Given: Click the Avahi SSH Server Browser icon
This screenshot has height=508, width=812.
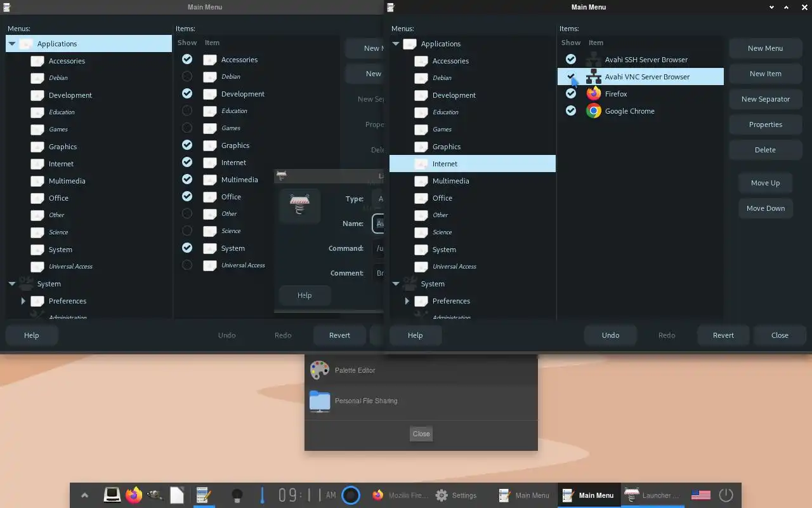Looking at the screenshot, I should [x=593, y=60].
